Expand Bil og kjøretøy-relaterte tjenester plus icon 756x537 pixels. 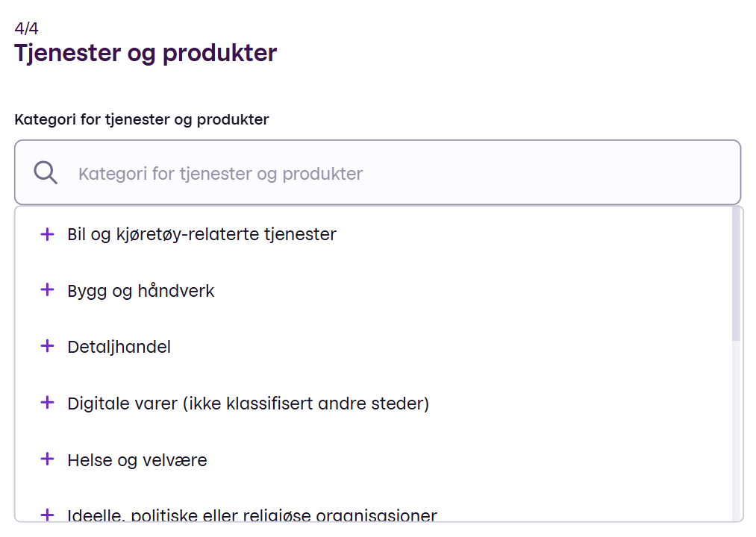[47, 234]
